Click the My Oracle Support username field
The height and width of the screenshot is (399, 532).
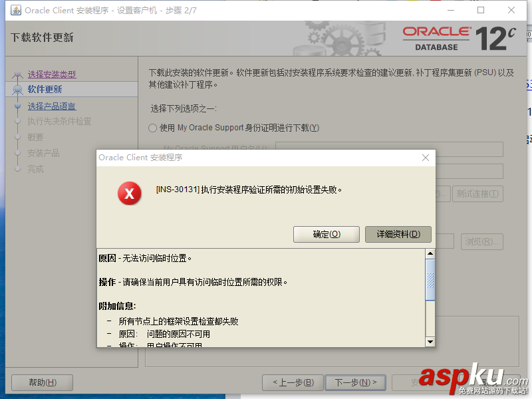click(x=389, y=149)
